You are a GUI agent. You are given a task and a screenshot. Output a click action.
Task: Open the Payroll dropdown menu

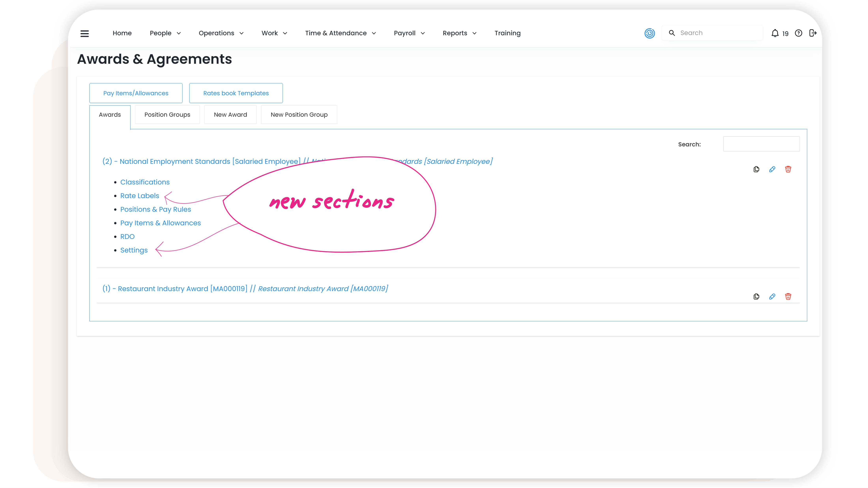(409, 33)
